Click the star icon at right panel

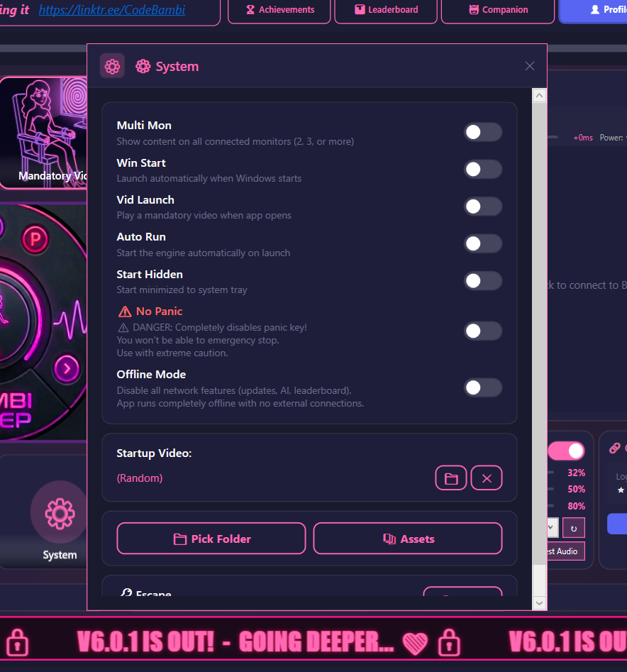pos(621,490)
